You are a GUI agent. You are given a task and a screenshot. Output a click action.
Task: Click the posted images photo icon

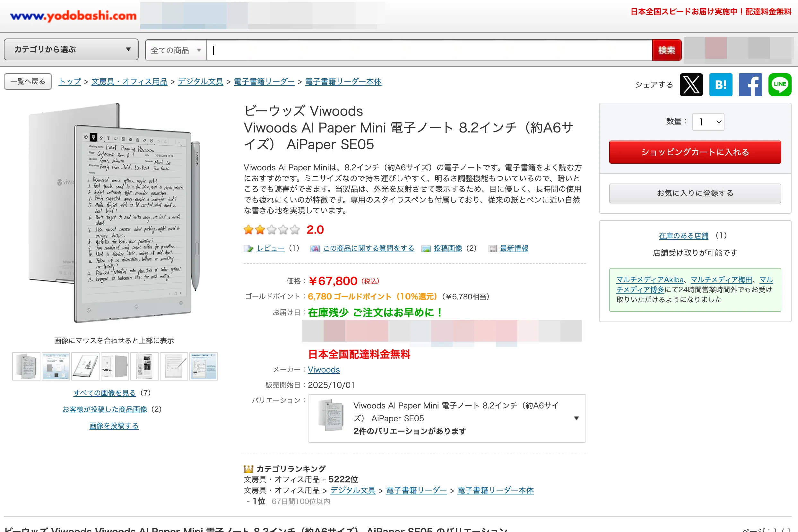click(426, 249)
